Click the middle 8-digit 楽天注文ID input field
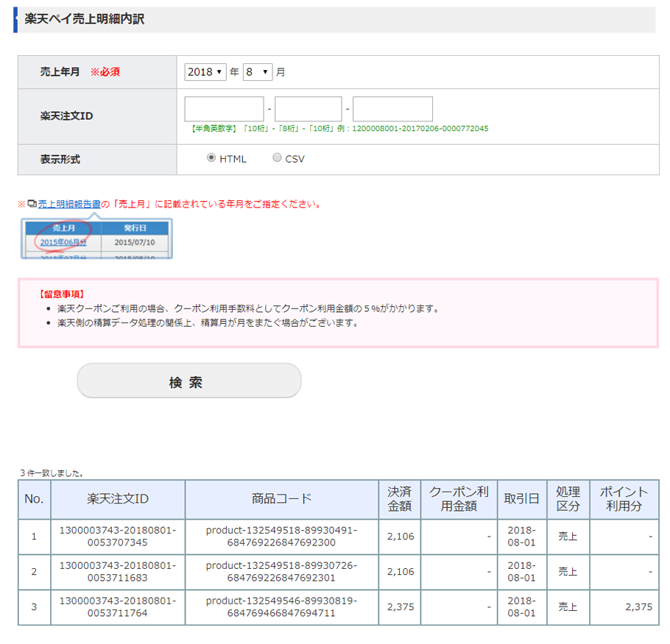Viewport: 670px width, 644px height. [x=308, y=109]
